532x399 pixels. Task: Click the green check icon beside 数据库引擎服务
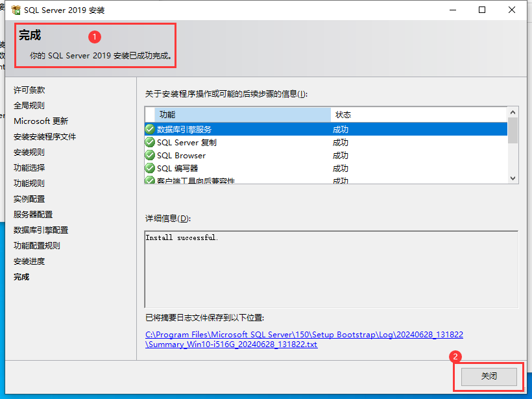pos(150,129)
